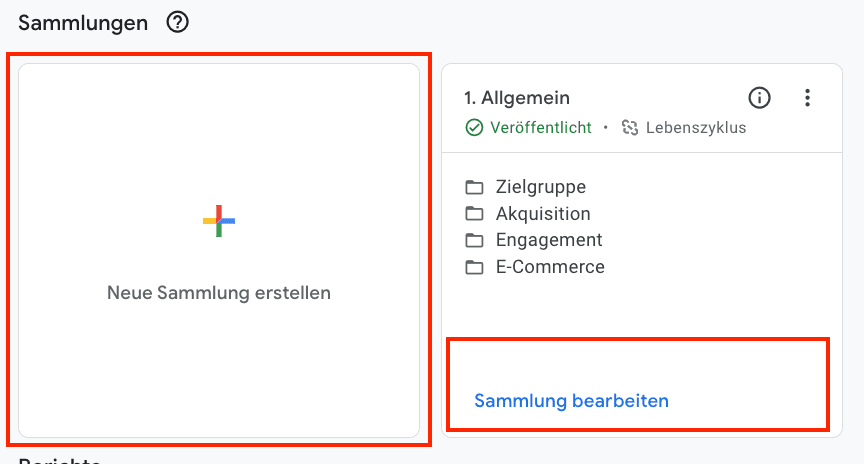Click the green Veröffentlicht check icon
This screenshot has width=864, height=464.
pos(474,127)
